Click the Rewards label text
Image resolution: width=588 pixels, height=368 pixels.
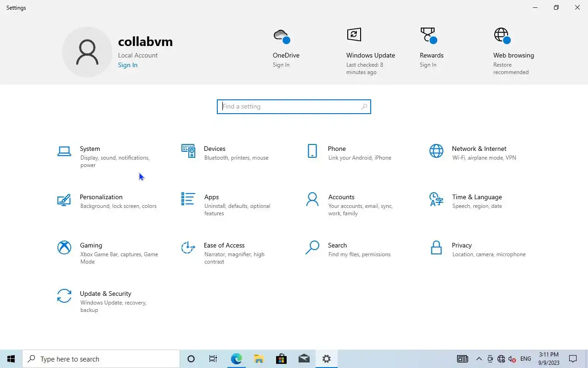pyautogui.click(x=432, y=55)
